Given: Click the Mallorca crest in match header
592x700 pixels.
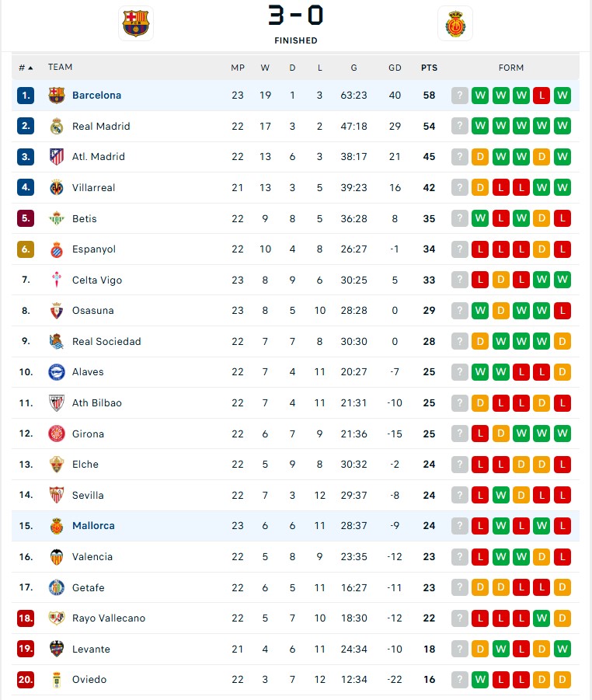Looking at the screenshot, I should [454, 24].
